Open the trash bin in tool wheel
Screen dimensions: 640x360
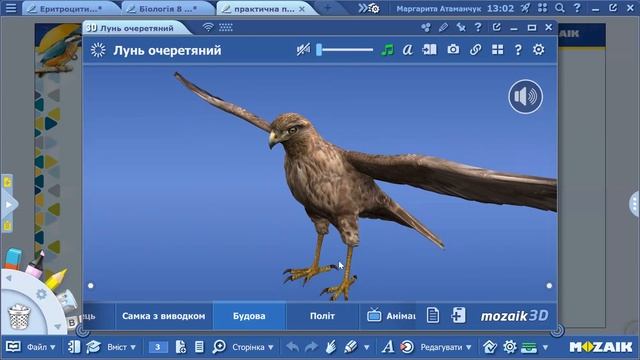click(19, 317)
